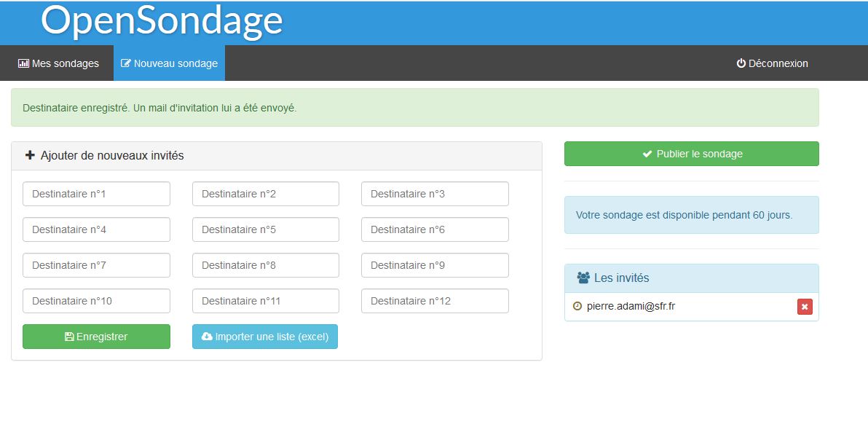The image size is (868, 432).
Task: Focus the Destinataire n°6 field
Action: pos(435,229)
